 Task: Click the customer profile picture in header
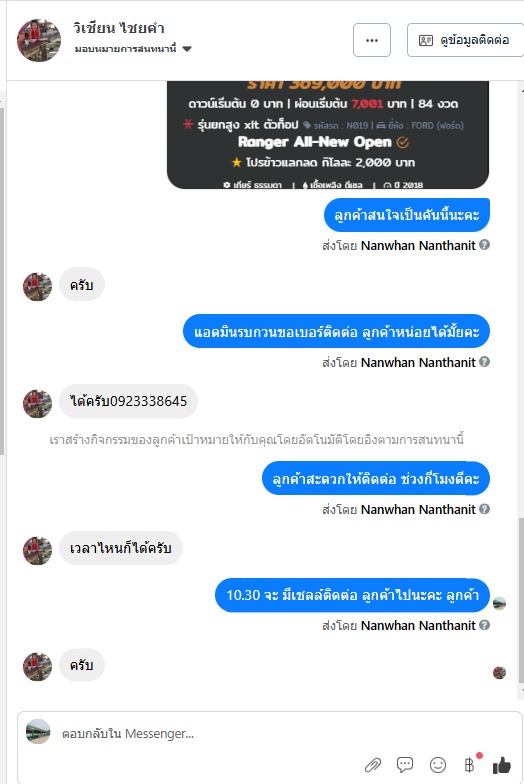38,40
